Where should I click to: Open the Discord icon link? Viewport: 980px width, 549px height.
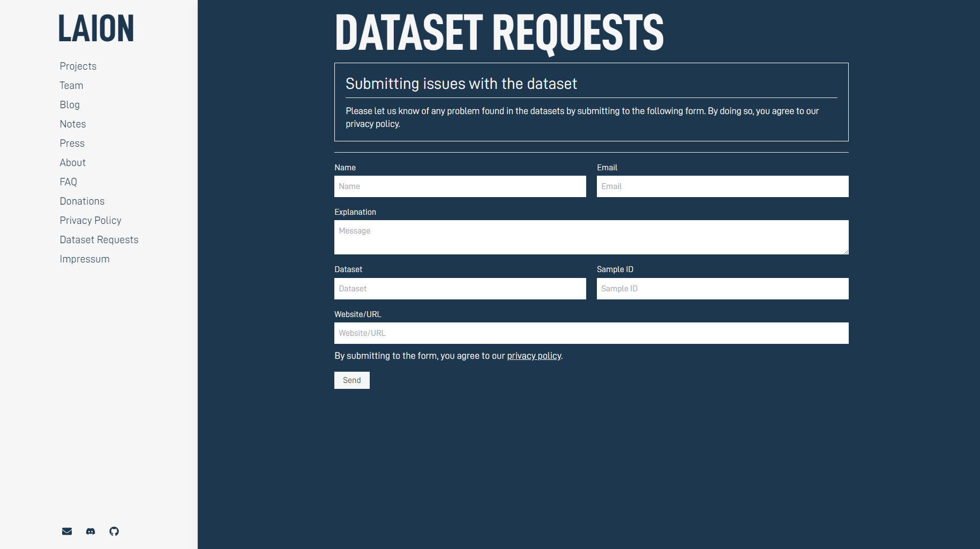pyautogui.click(x=91, y=531)
